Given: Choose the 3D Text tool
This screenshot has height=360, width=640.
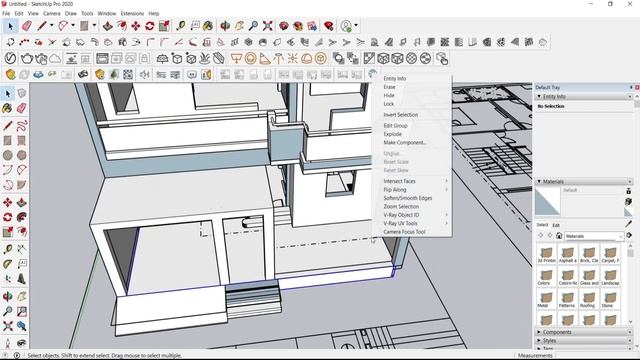Looking at the screenshot, I should coord(22,279).
